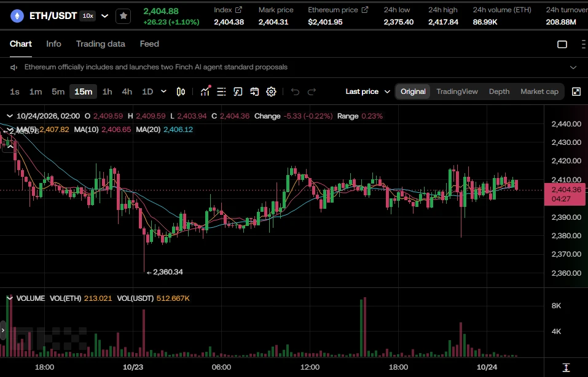Image resolution: width=588 pixels, height=377 pixels.
Task: Click the 10x leverage badge
Action: point(88,16)
